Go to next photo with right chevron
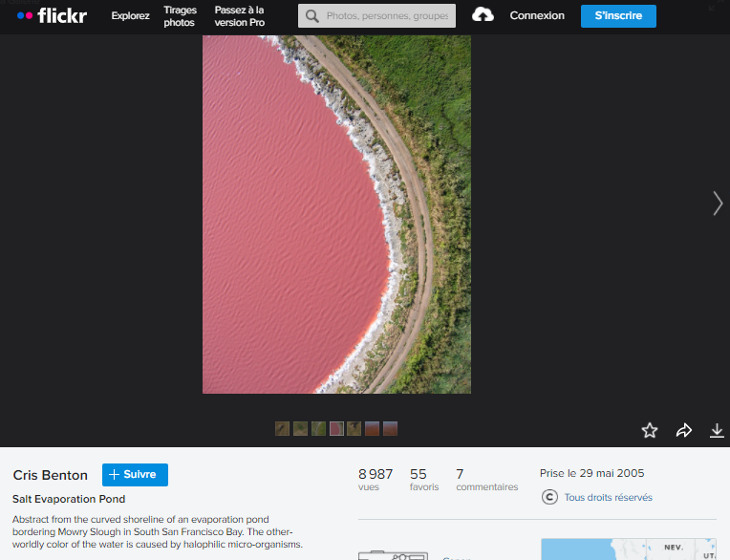Image resolution: width=730 pixels, height=560 pixels. [x=718, y=204]
